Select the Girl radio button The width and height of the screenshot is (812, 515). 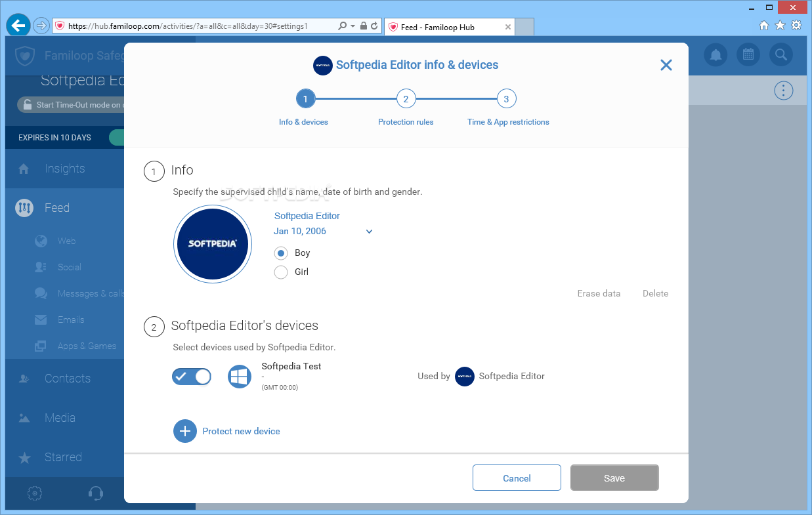[x=281, y=272]
